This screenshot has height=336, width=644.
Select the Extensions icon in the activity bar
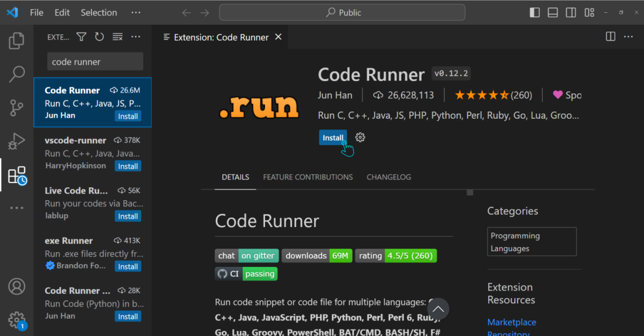click(17, 174)
